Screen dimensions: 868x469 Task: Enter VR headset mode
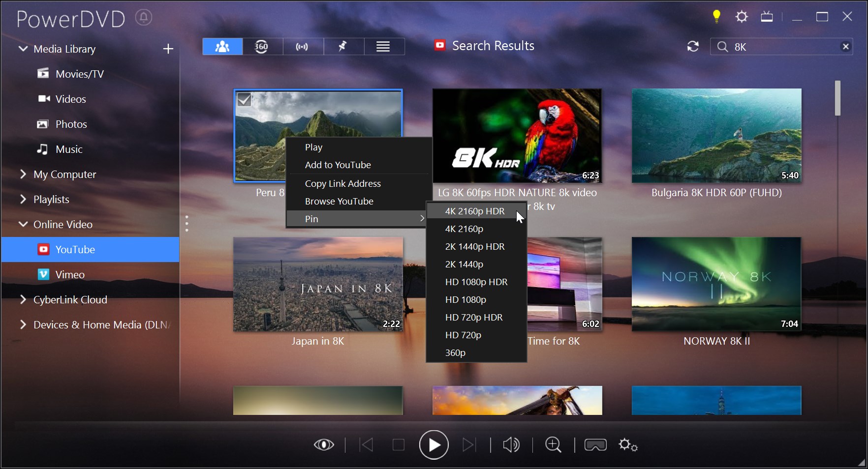[x=595, y=445]
